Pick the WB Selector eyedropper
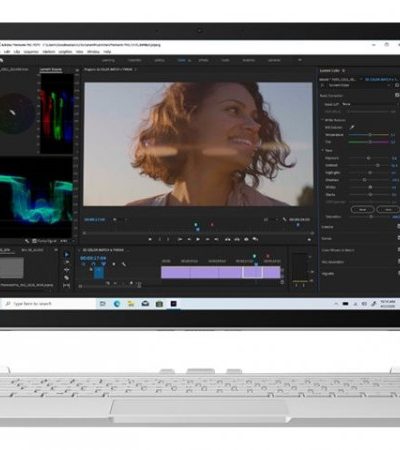Image resolution: width=400 pixels, height=450 pixels. click(352, 127)
